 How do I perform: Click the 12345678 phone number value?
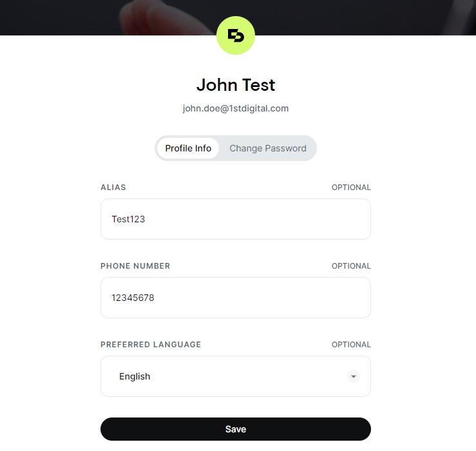(133, 298)
